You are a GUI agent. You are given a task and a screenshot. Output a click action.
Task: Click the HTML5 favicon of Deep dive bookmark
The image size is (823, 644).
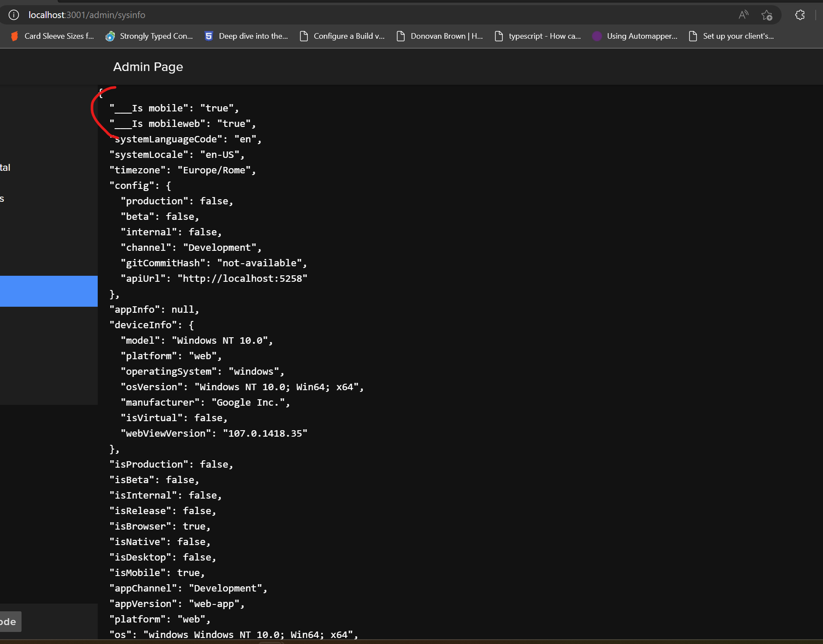coord(209,36)
